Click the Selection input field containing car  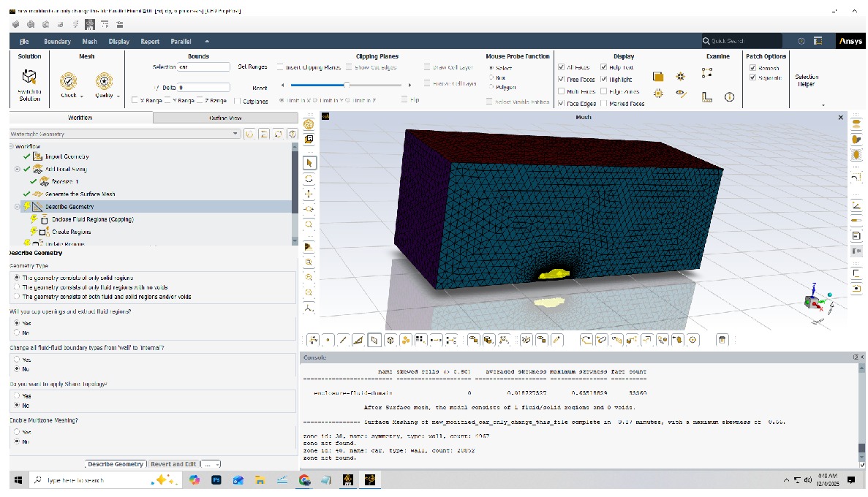pyautogui.click(x=204, y=67)
